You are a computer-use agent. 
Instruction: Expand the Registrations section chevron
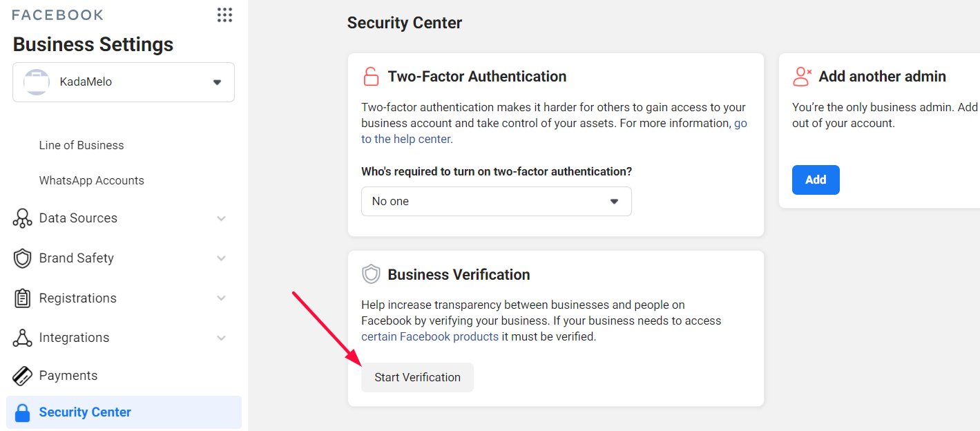point(221,298)
